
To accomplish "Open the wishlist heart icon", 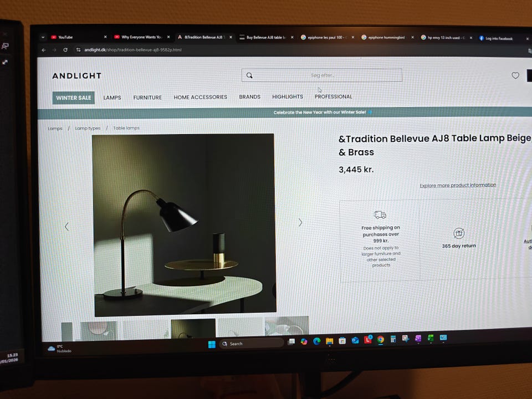I will (515, 75).
